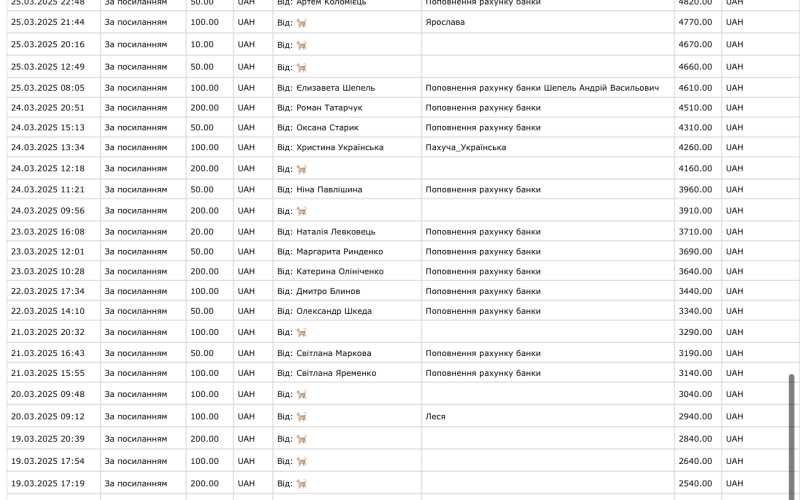Select sender cell 'Від: Єлизавета Шепель'
Screen dimensions: 800x500
(347, 88)
